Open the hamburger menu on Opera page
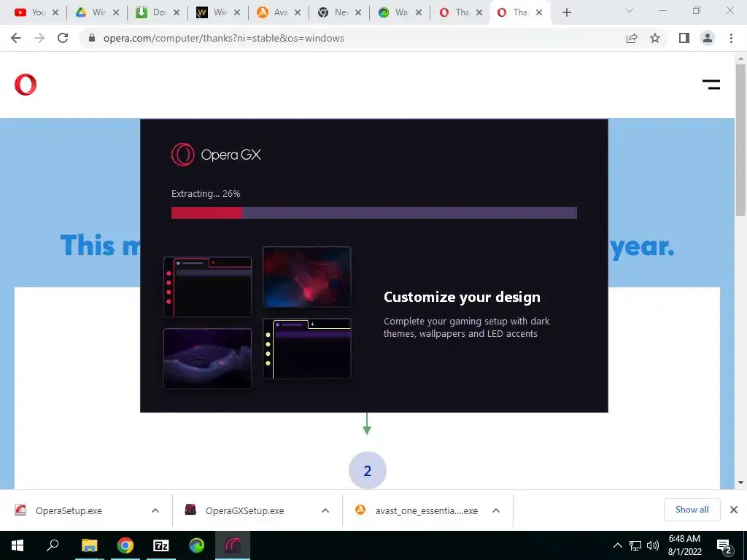The image size is (747, 560). [x=711, y=85]
